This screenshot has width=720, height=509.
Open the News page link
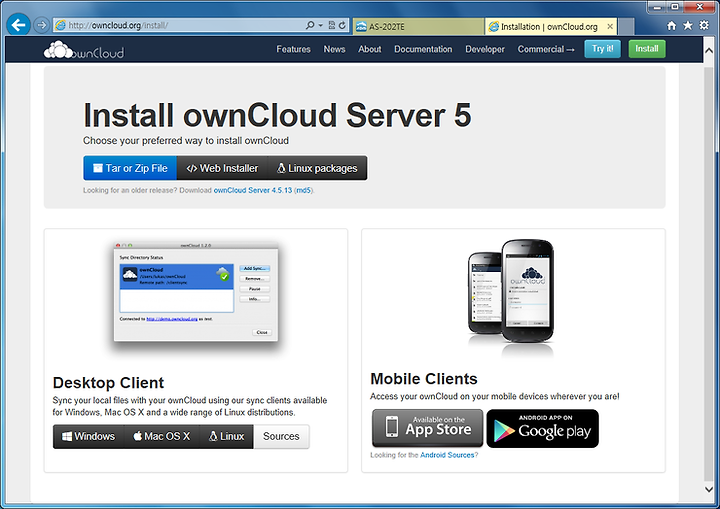coord(334,49)
